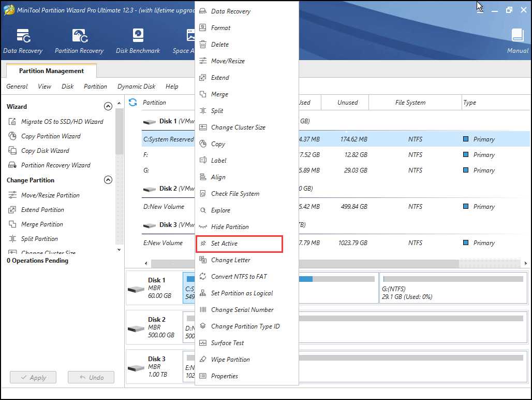This screenshot has height=400, width=532.
Task: Click the Convert NTFS to FAT icon
Action: click(x=202, y=276)
